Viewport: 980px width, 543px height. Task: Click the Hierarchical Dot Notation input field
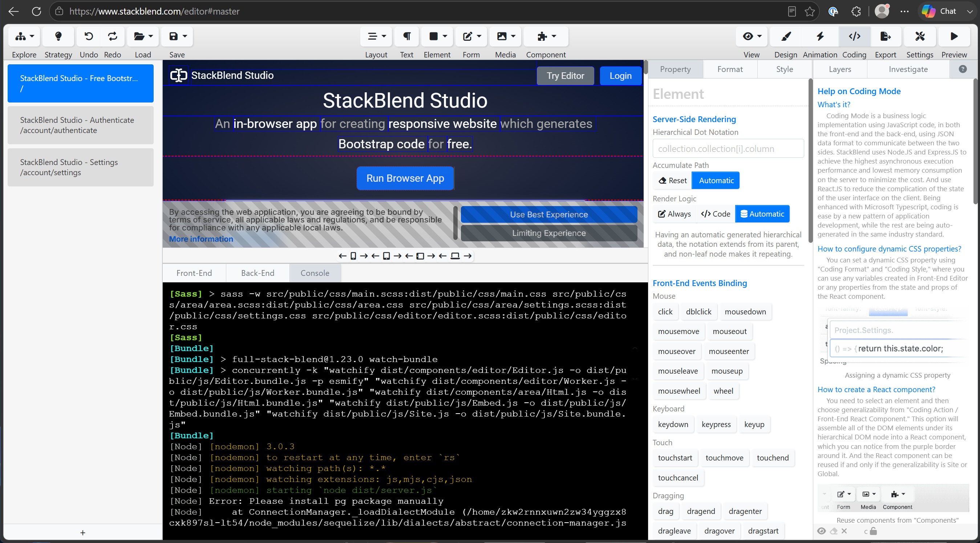click(x=728, y=149)
